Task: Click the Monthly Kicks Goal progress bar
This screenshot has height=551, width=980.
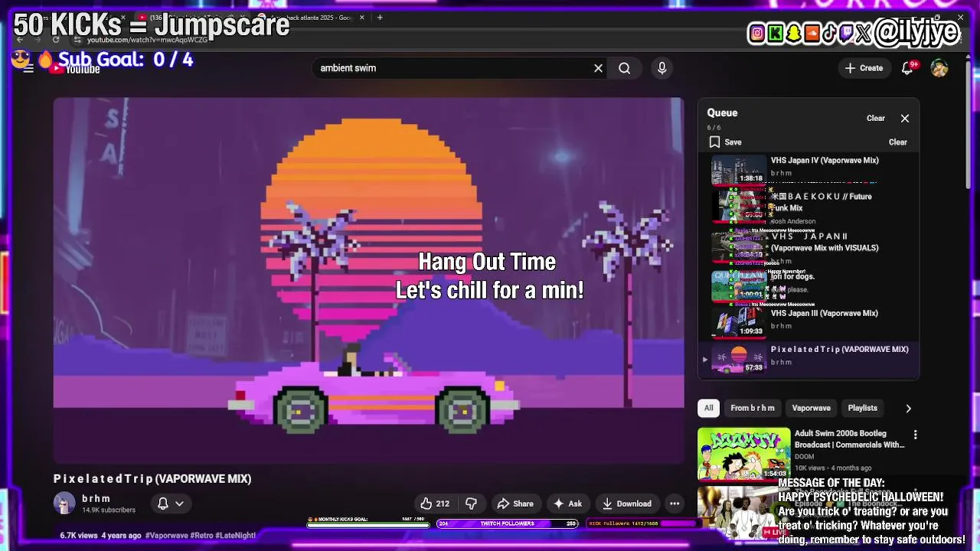Action: pyautogui.click(x=368, y=523)
